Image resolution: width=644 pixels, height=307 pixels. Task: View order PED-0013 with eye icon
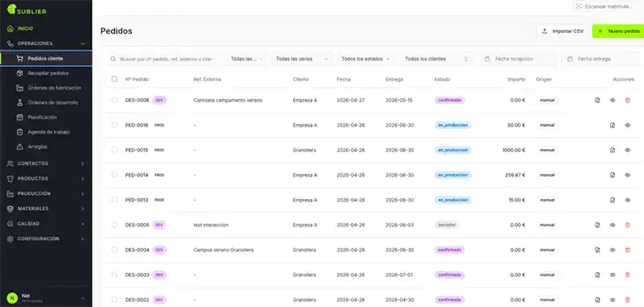click(x=627, y=200)
